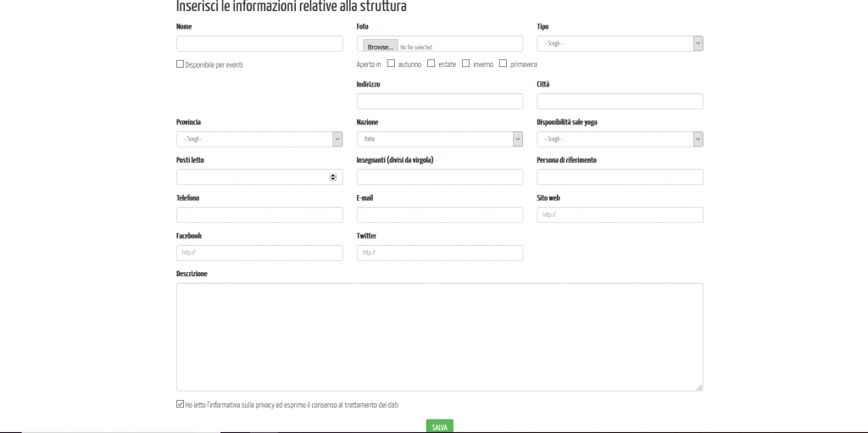
Task: Click into the 'Indirizzo' input field
Action: click(439, 102)
